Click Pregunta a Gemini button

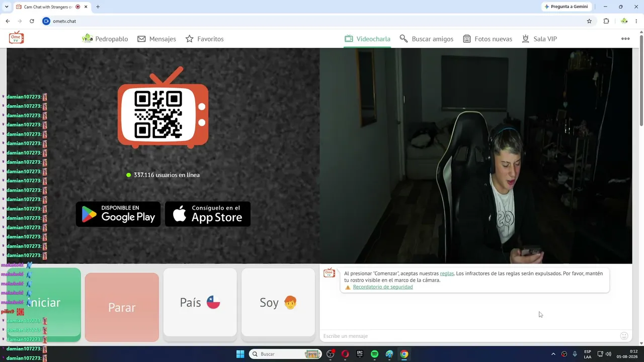pyautogui.click(x=566, y=7)
